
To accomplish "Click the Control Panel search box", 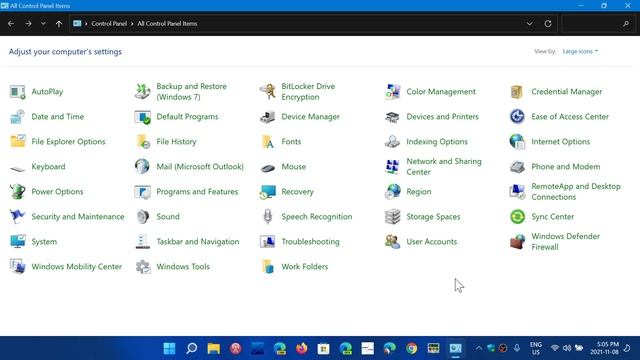I will (598, 24).
